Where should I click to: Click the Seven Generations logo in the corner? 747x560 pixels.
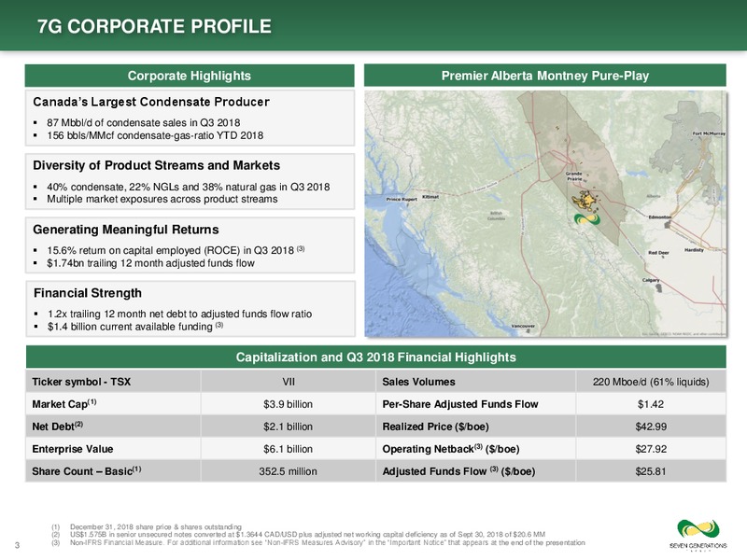click(698, 535)
